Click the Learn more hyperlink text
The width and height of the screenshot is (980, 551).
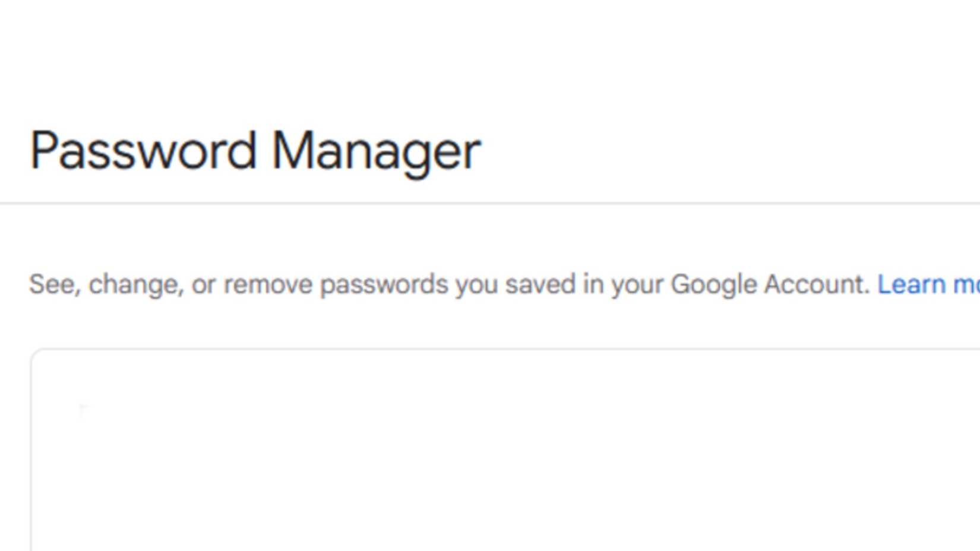click(x=927, y=284)
